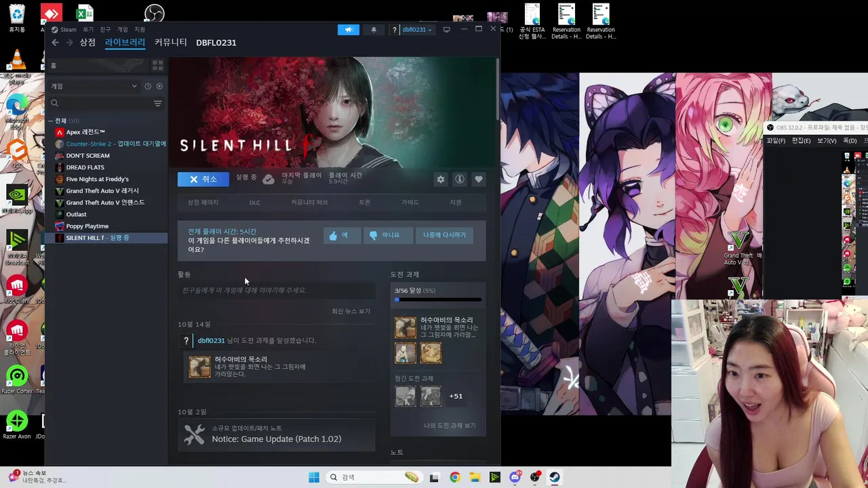Click the Steam back navigation arrow
The image size is (868, 488).
click(55, 43)
